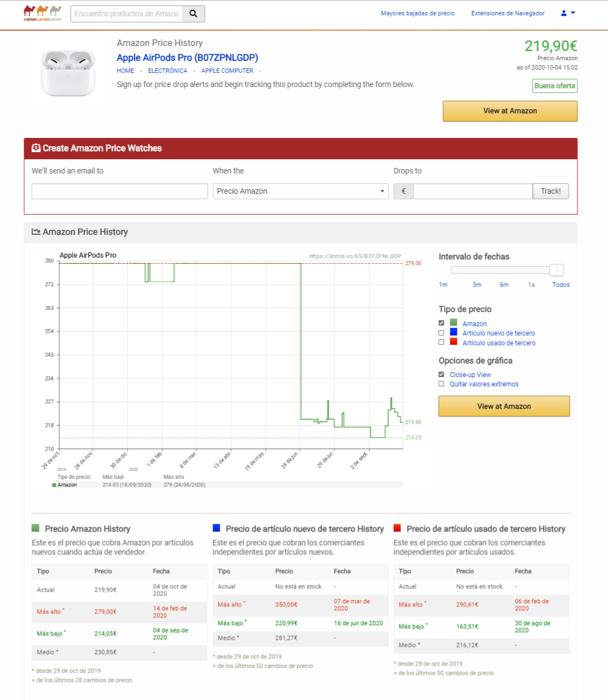Enable Quitar valores extremos
This screenshot has height=700, width=608.
(441, 384)
